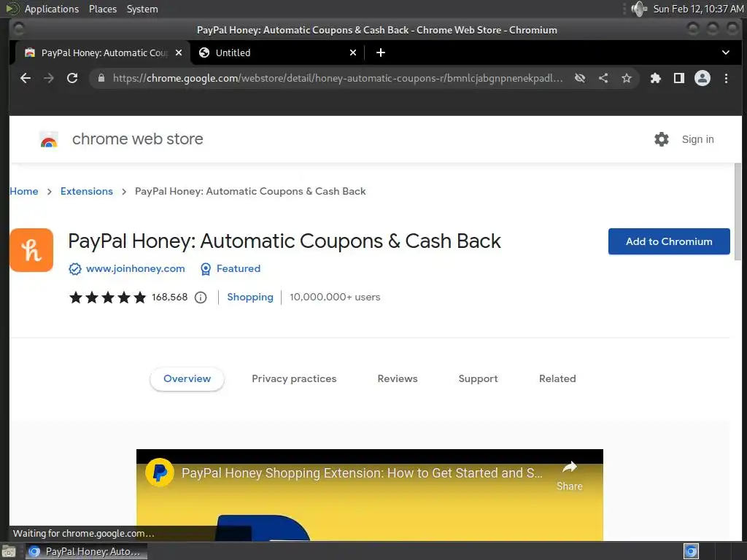Click the padlock site info icon

tap(101, 78)
